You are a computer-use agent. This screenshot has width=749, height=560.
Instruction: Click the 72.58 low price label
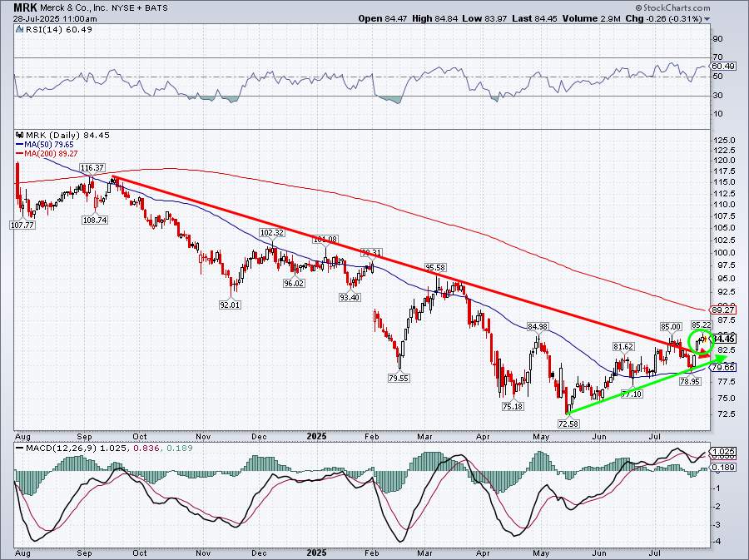click(568, 423)
